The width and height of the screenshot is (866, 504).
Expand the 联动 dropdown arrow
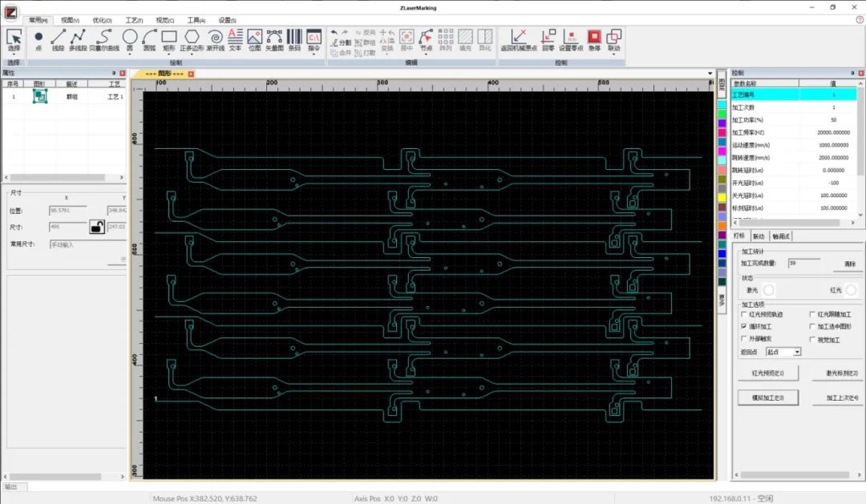613,54
